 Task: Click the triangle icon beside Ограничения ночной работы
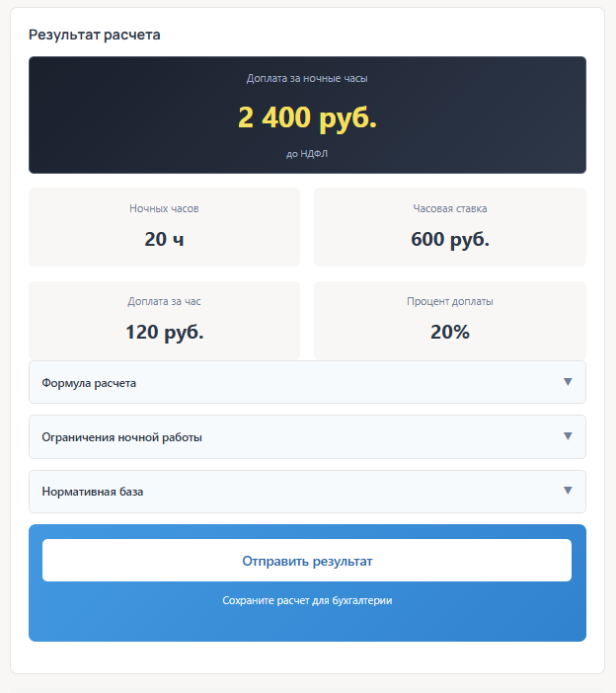coord(568,436)
